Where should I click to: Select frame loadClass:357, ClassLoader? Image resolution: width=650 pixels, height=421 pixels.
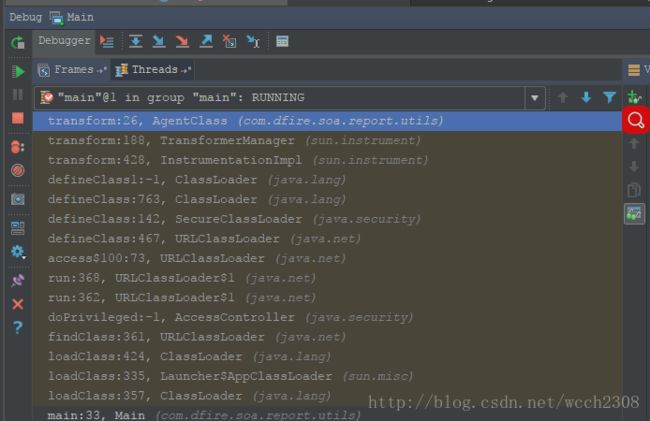pos(327,396)
